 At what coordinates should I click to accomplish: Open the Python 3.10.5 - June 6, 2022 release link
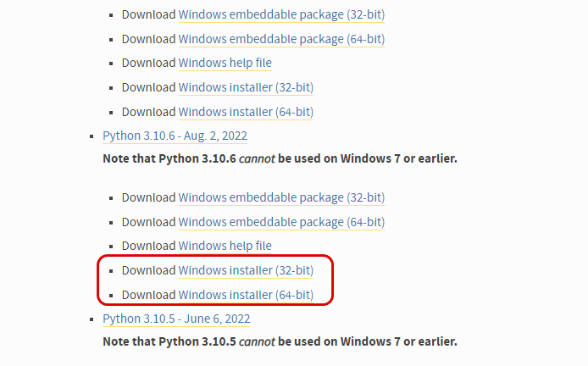click(176, 319)
